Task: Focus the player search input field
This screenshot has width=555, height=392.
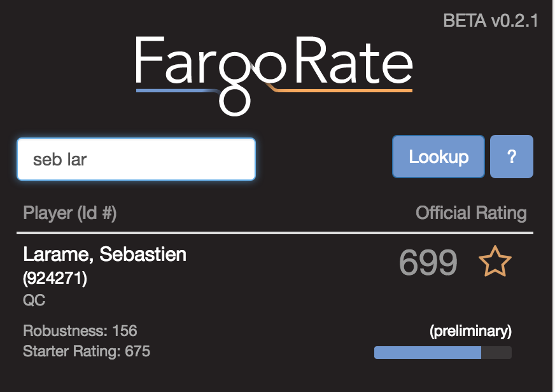Action: tap(136, 159)
